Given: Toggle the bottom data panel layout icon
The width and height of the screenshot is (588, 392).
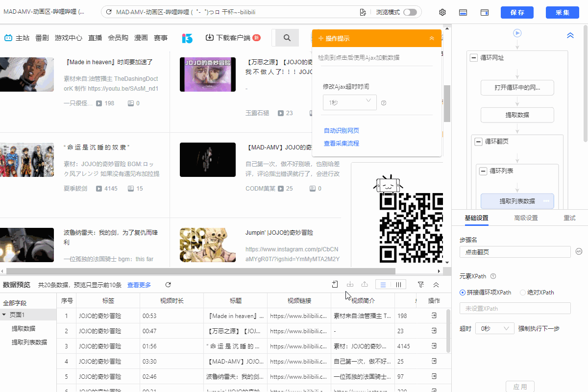Looking at the screenshot, I should pos(463,12).
